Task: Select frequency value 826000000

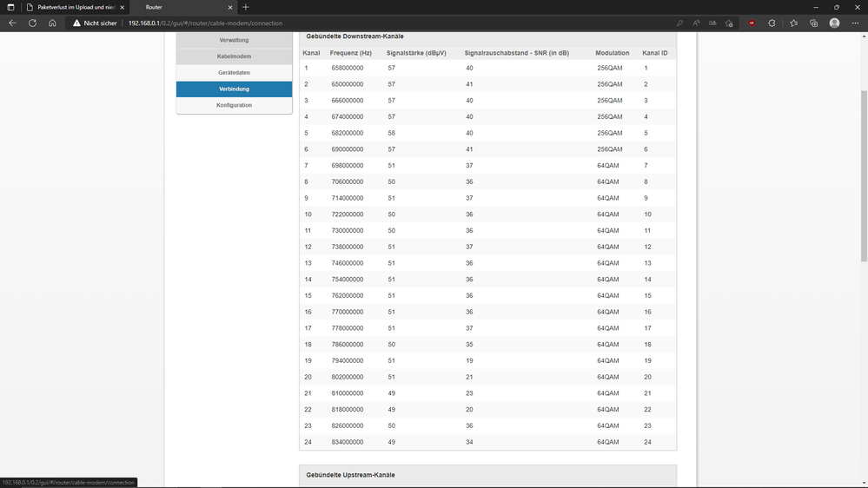Action: [348, 425]
